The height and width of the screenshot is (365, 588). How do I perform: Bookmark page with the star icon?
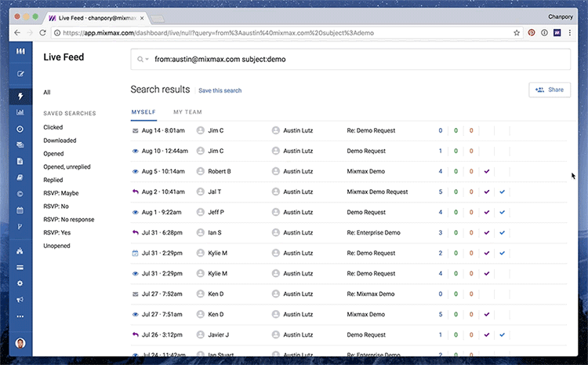pyautogui.click(x=517, y=33)
